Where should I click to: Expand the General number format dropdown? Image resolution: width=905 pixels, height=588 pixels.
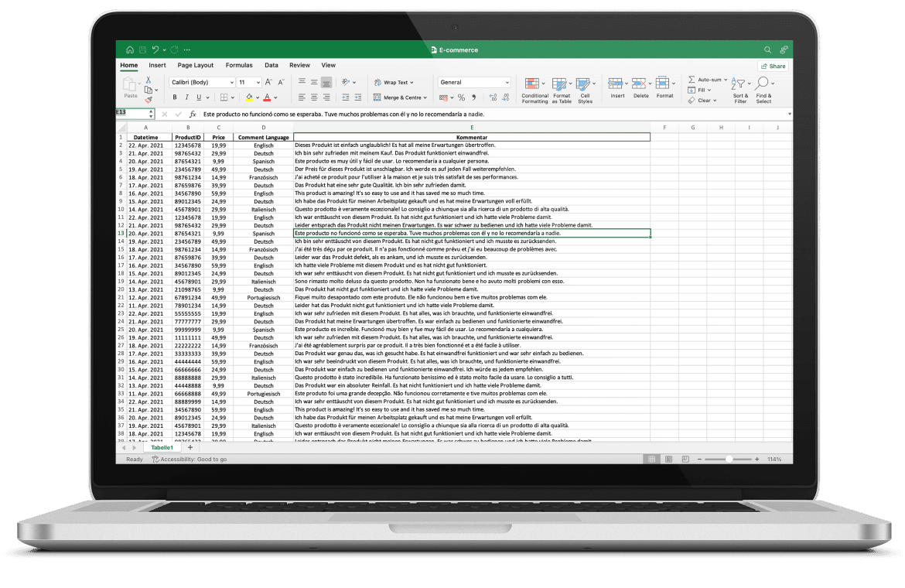474,82
